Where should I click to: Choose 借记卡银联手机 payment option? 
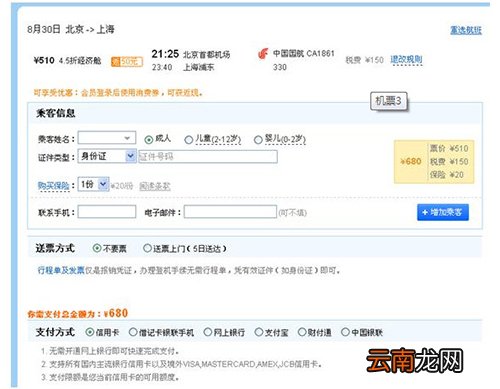pos(133,332)
